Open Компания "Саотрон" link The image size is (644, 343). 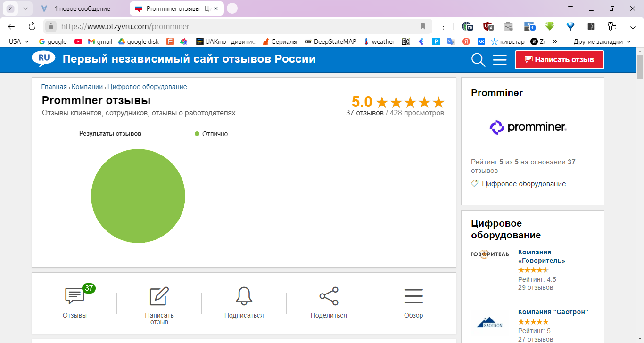tap(553, 312)
